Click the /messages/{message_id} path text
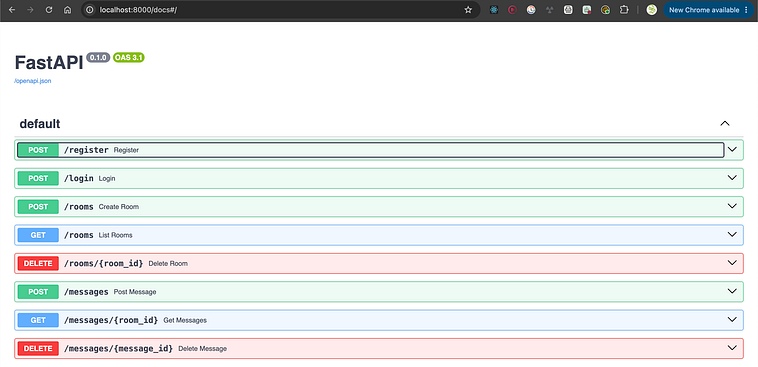The width and height of the screenshot is (758, 367). click(x=118, y=349)
